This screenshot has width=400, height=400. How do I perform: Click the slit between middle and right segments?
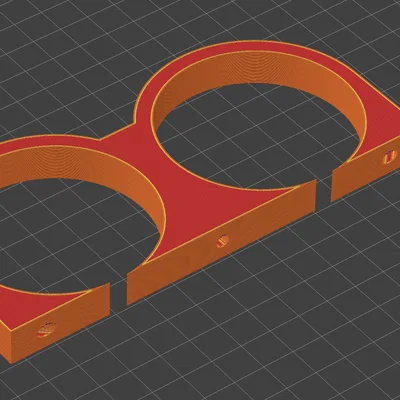pyautogui.click(x=323, y=190)
